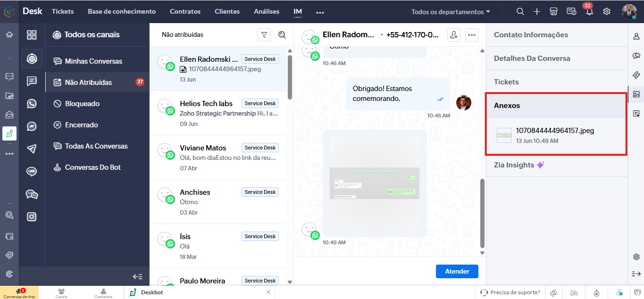This screenshot has height=299, width=644.
Task: Switch to the Tickets tab
Action: 63,11
